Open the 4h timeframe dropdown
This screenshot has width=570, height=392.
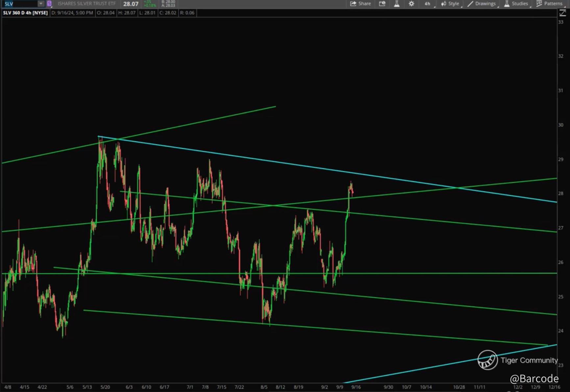[x=428, y=4]
